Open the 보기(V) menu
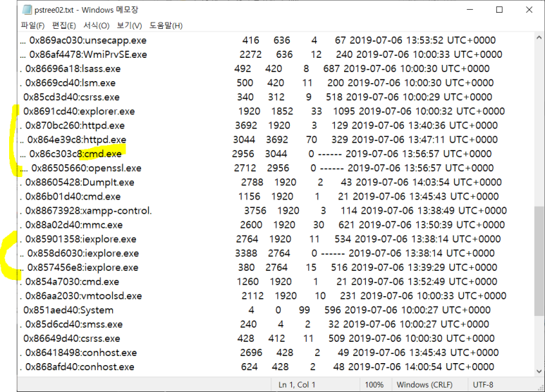This screenshot has height=392, width=545. click(x=129, y=25)
